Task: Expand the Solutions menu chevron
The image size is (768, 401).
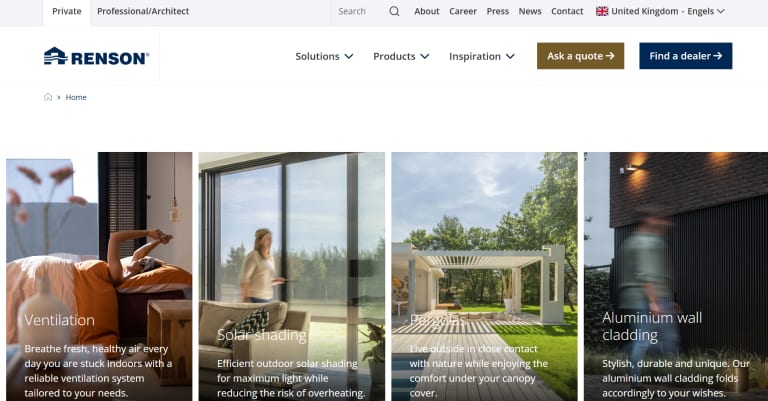Action: tap(349, 56)
